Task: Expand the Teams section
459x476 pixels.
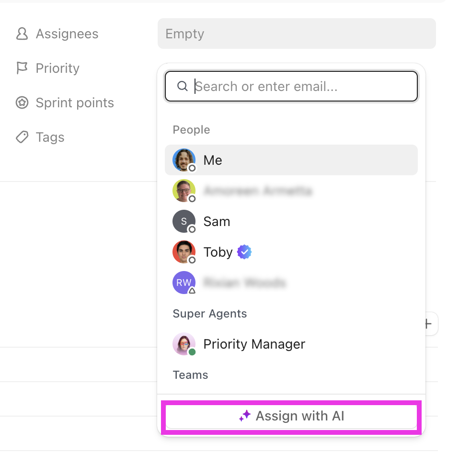Action: pos(190,375)
